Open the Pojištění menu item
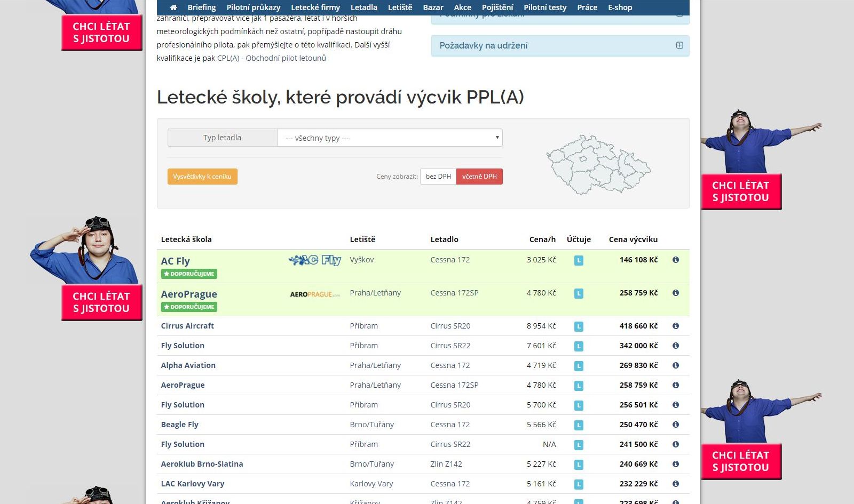The height and width of the screenshot is (504, 854). (497, 7)
